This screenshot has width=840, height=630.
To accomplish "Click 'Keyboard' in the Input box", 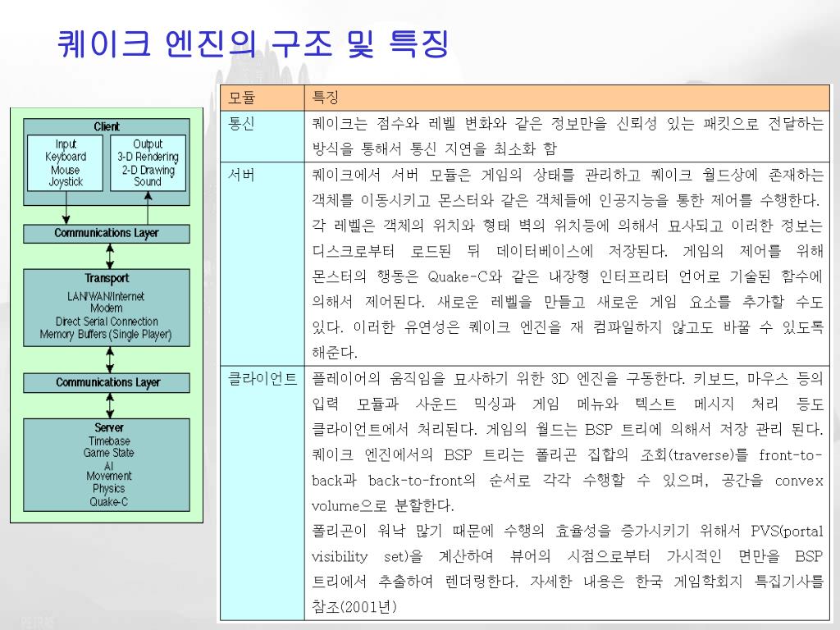I will [x=66, y=157].
